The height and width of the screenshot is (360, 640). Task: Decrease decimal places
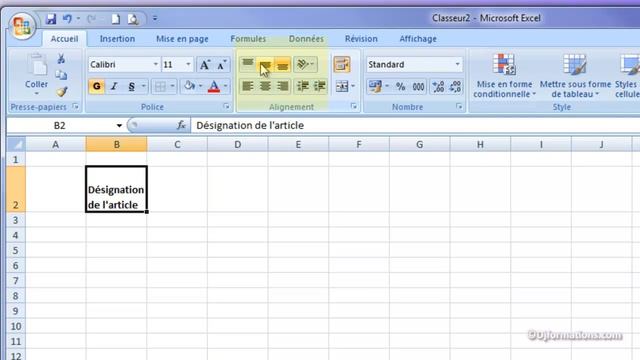point(455,86)
